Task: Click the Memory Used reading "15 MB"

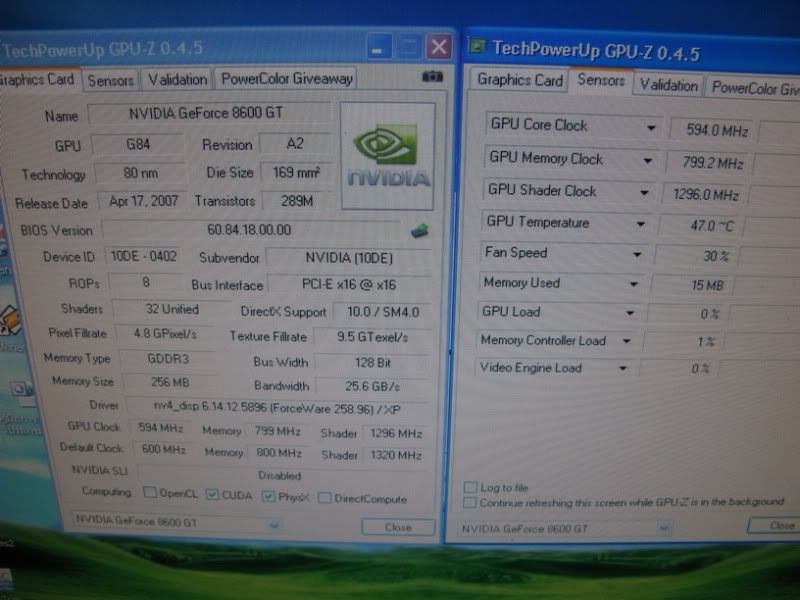Action: click(693, 285)
